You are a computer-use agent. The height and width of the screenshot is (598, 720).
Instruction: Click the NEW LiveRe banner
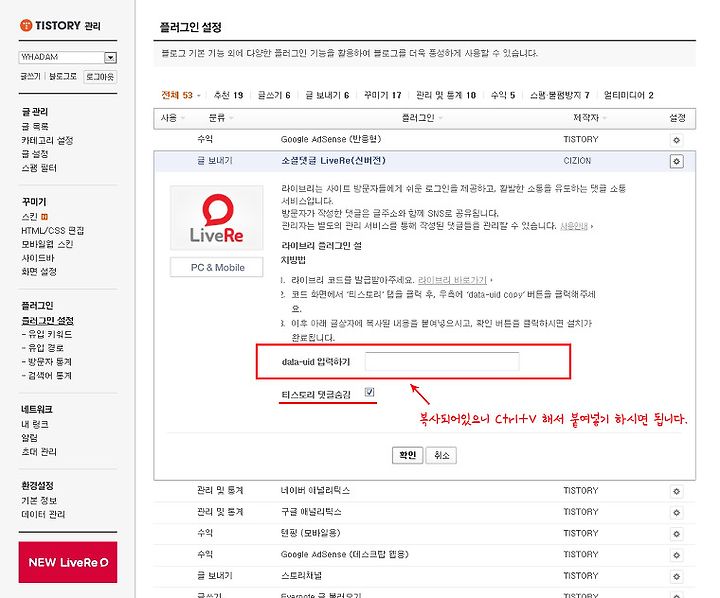click(x=68, y=562)
